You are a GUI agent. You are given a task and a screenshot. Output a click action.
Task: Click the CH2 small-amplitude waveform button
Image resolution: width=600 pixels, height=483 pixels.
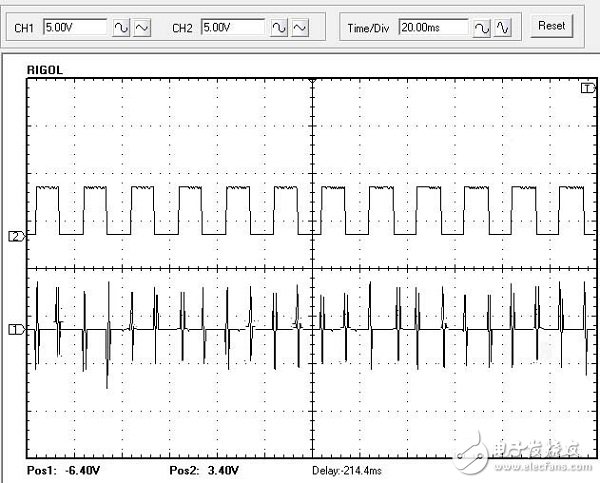click(300, 27)
